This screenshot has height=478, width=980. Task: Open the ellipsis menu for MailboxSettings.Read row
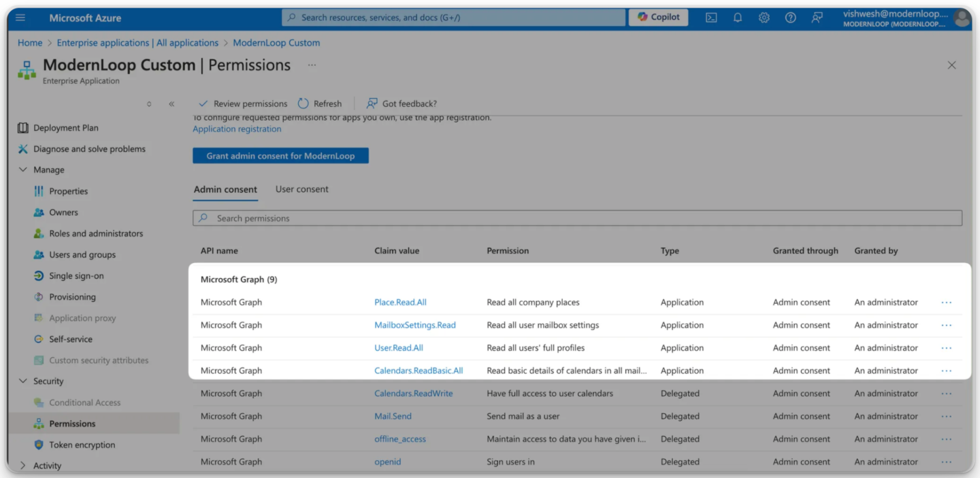click(x=947, y=325)
